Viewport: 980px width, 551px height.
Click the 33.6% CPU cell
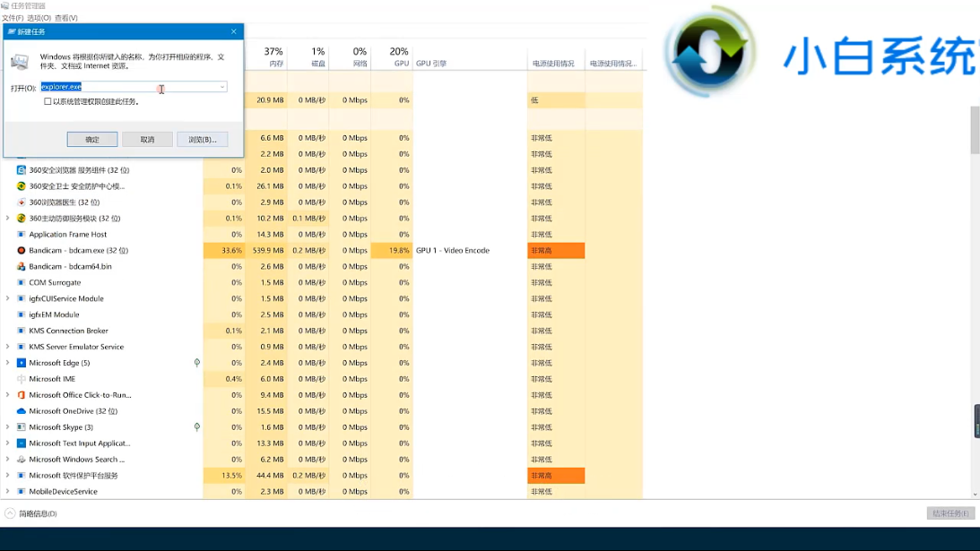point(224,251)
